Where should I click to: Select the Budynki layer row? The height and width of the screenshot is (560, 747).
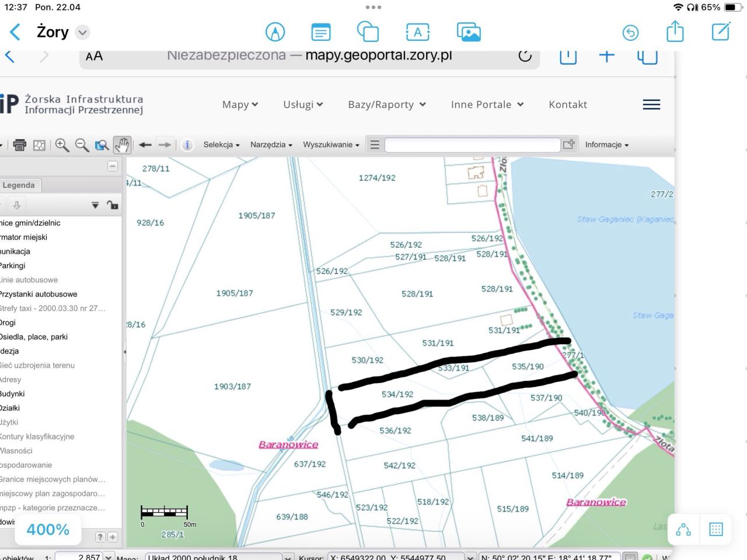click(x=12, y=394)
